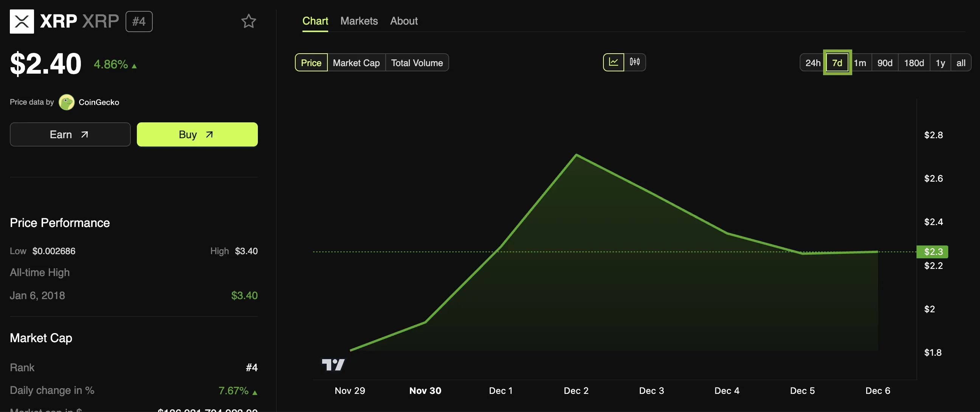Switch to line chart view
The image size is (980, 412).
612,62
